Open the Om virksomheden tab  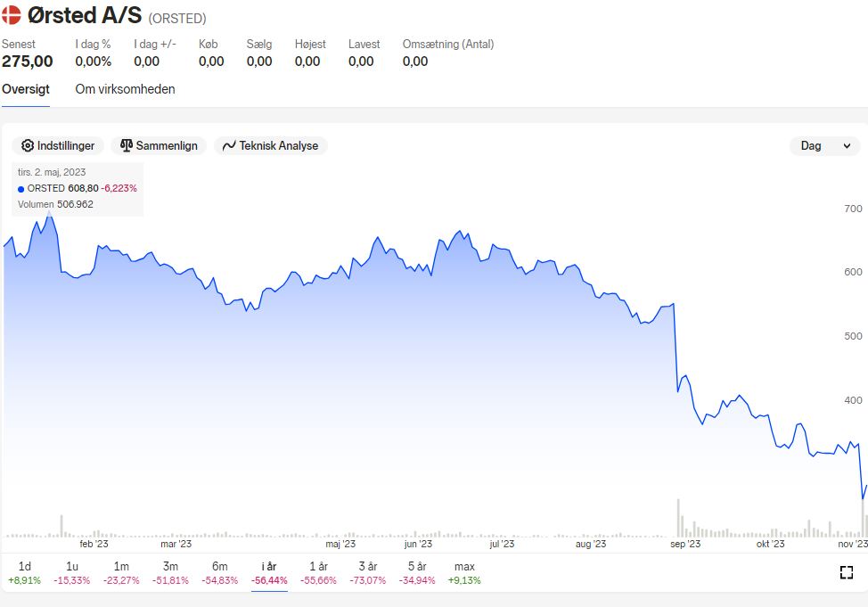click(x=125, y=89)
